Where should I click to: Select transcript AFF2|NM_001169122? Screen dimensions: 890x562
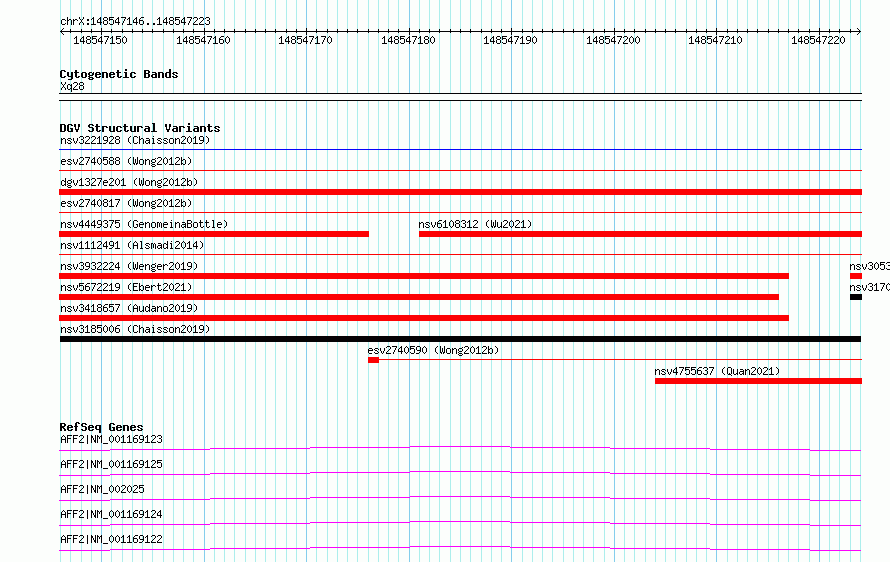point(111,539)
